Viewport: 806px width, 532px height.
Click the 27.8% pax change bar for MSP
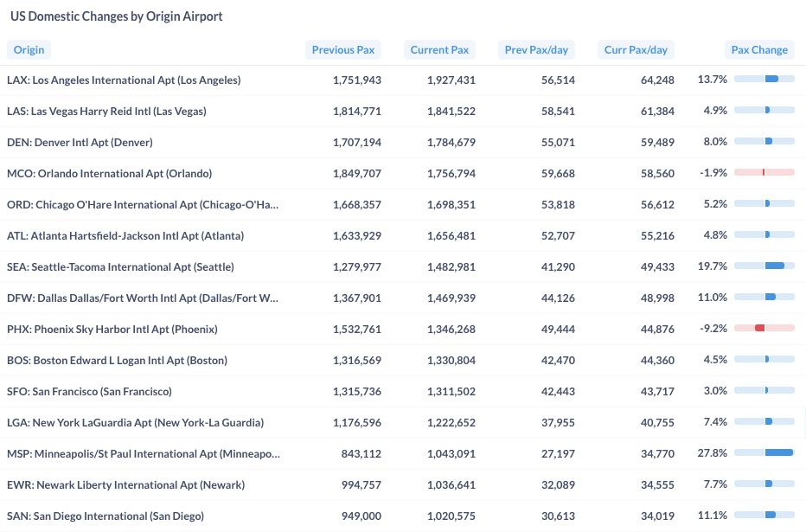coord(764,452)
